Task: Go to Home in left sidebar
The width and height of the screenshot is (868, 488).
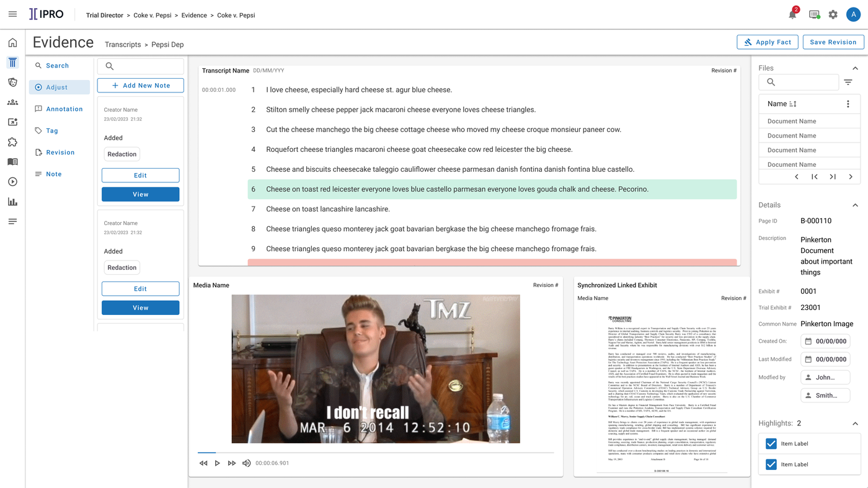Action: click(x=12, y=43)
